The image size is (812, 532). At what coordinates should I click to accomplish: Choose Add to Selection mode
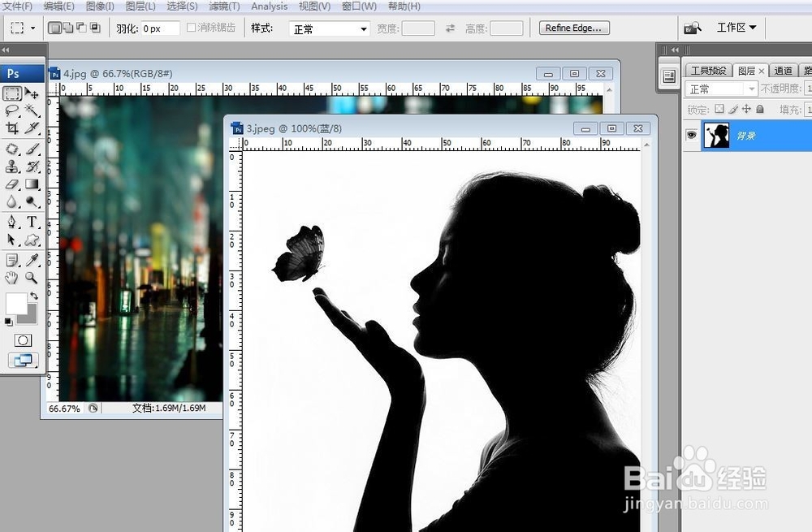tap(68, 28)
